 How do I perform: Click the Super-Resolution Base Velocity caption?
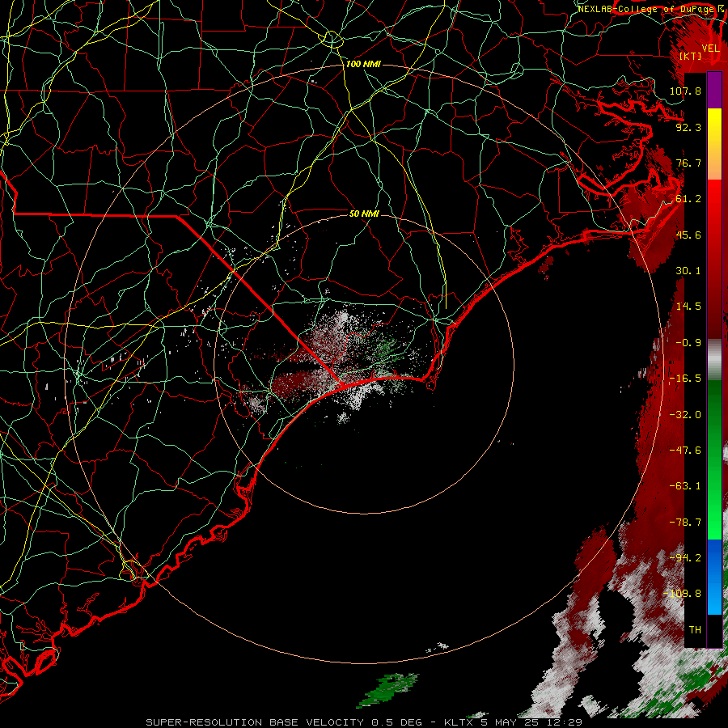[363, 722]
